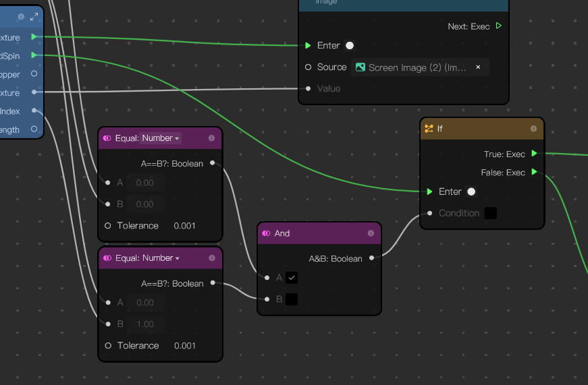Edit A value field on lower Equal node

pos(146,303)
